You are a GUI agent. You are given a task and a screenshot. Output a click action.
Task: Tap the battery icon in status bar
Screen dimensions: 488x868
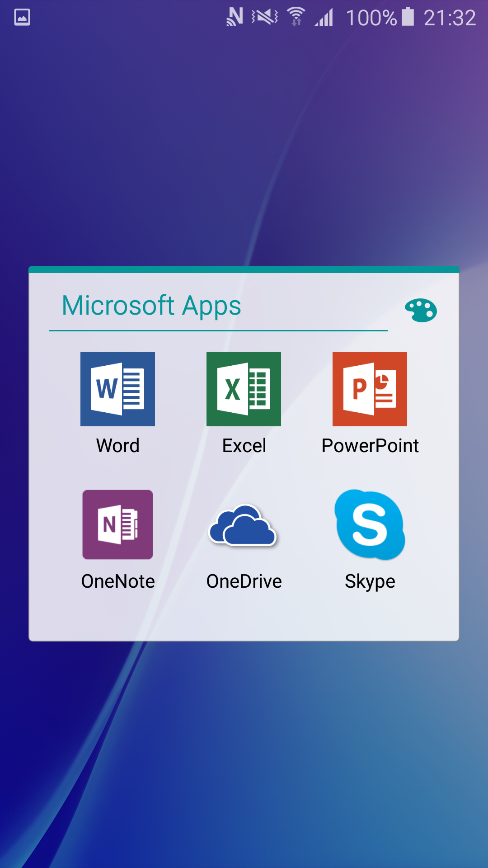pos(408,17)
